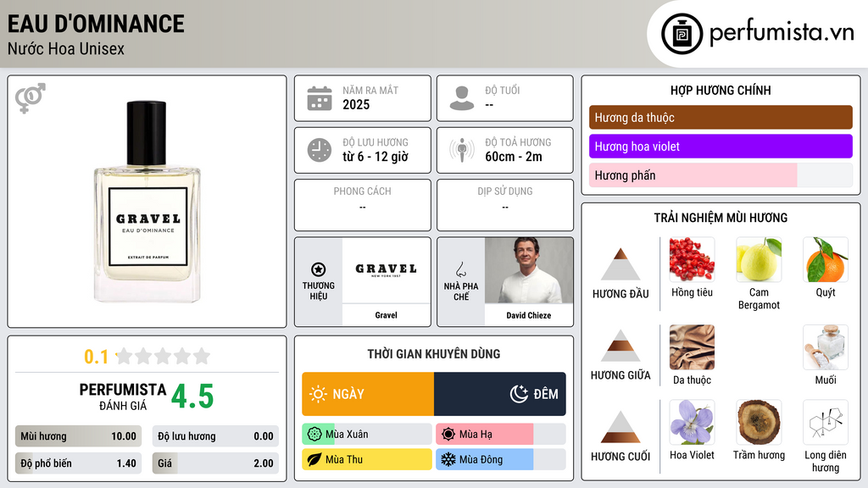The height and width of the screenshot is (488, 868).
Task: Click the dark Đêm nighttime bar
Action: pos(500,394)
